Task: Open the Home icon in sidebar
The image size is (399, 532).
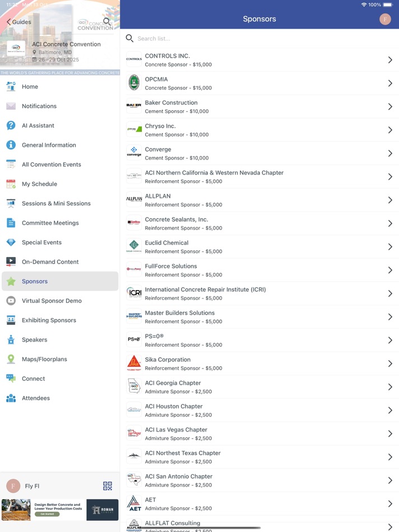Action: pyautogui.click(x=11, y=86)
